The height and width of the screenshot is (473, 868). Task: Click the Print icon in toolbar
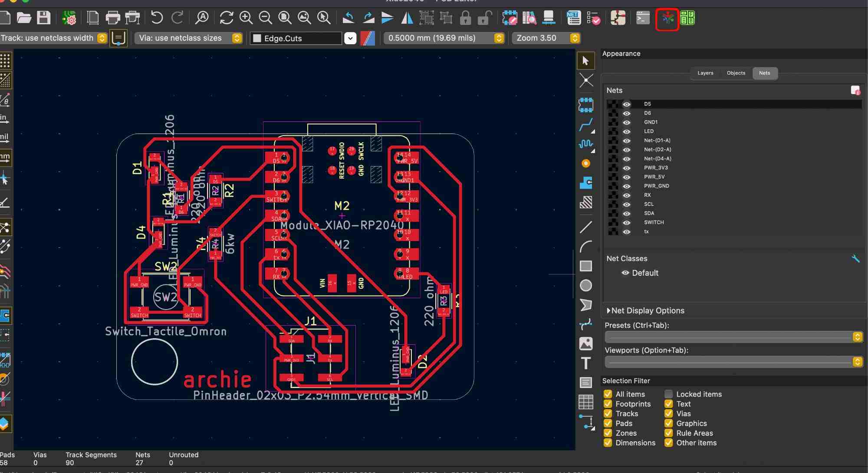tap(113, 18)
